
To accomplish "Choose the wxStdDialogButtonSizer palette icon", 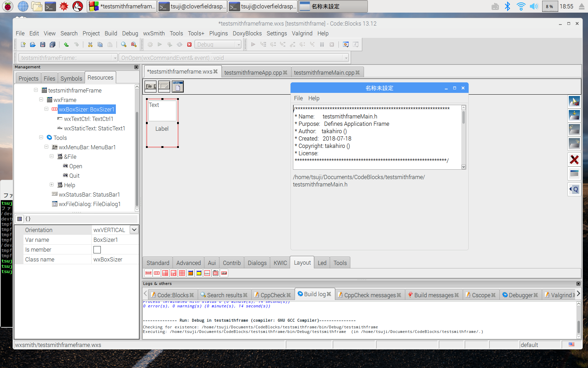I will coord(224,273).
